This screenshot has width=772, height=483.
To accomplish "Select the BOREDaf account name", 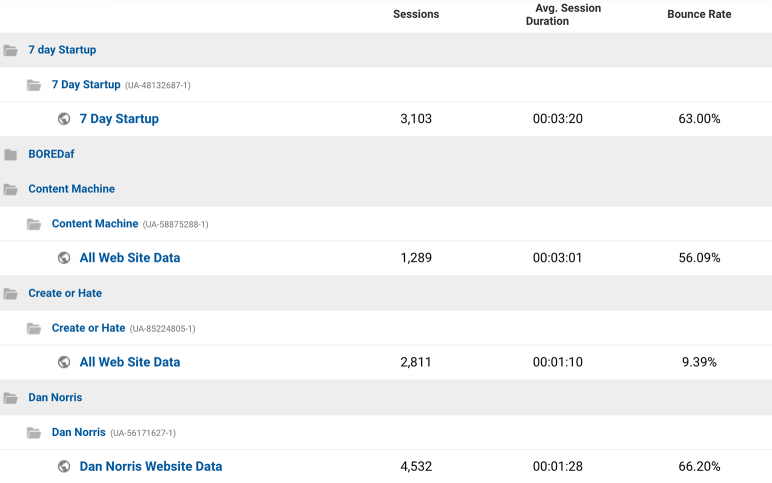I will pyautogui.click(x=51, y=154).
